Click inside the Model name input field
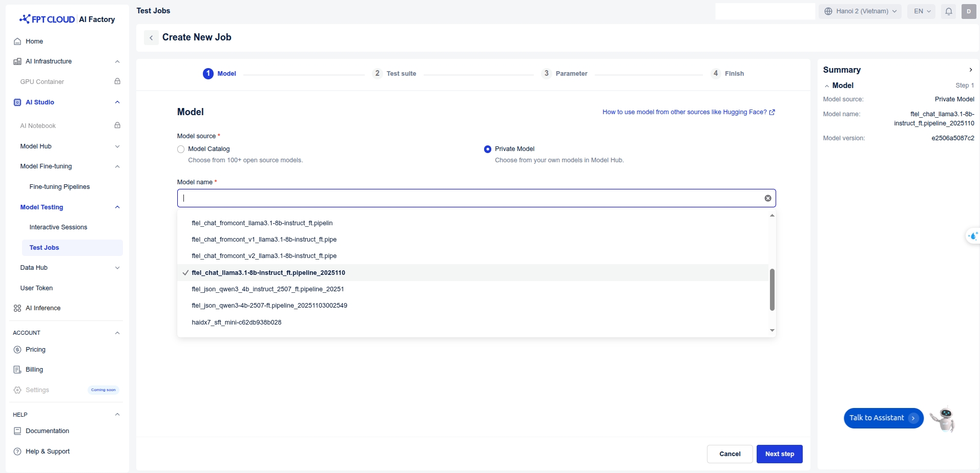The height and width of the screenshot is (473, 980). [461, 198]
